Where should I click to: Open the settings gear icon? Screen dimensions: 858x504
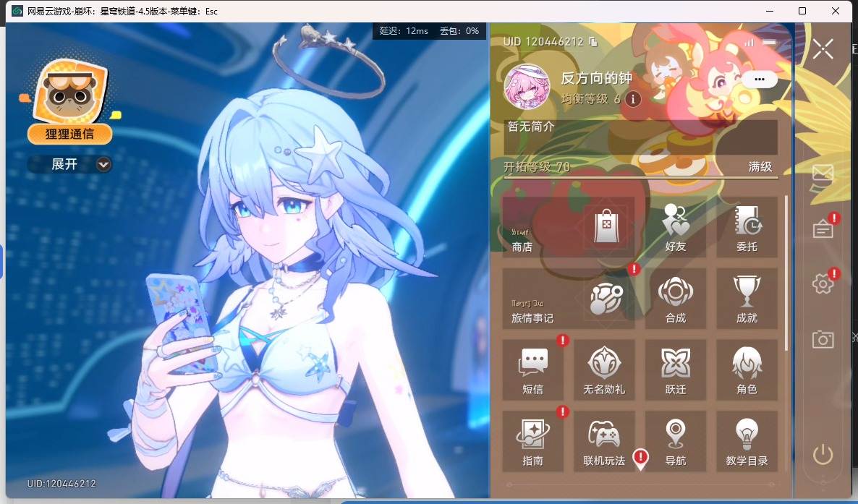tap(823, 283)
